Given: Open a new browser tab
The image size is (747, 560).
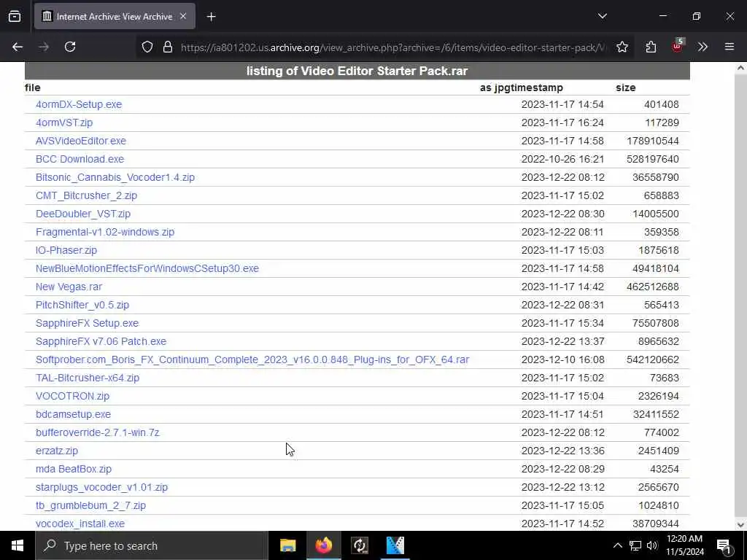Looking at the screenshot, I should (212, 17).
